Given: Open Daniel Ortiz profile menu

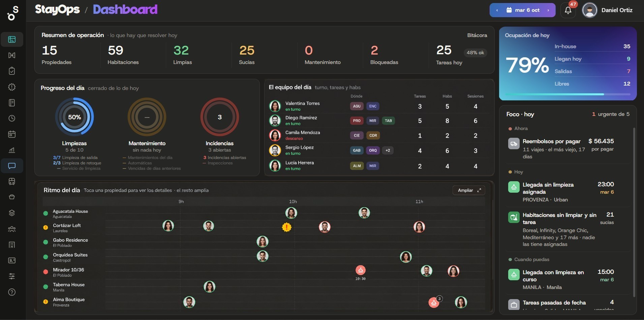Looking at the screenshot, I should 608,10.
